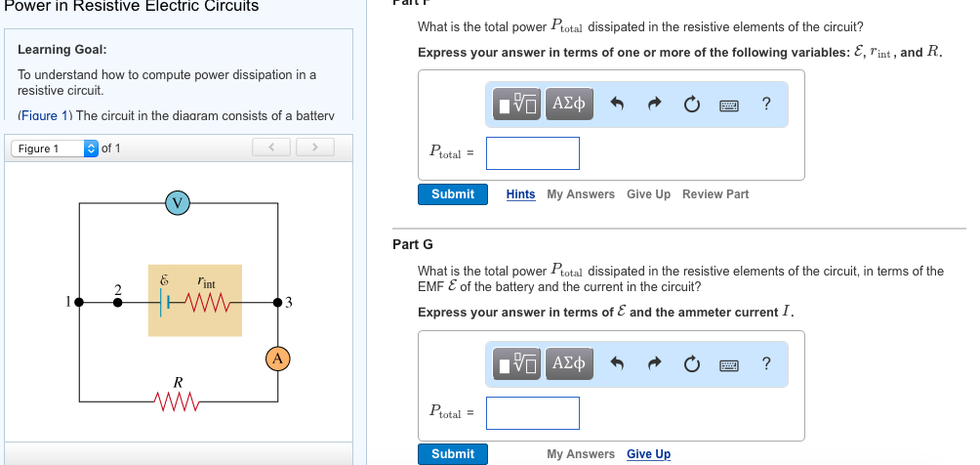Open Greek symbols palette in Part G

tap(569, 363)
